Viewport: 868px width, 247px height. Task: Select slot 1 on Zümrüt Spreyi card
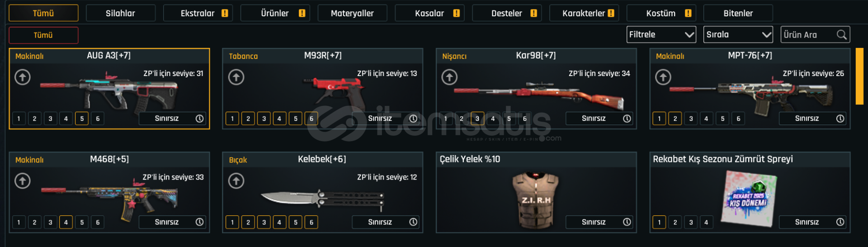(x=659, y=222)
